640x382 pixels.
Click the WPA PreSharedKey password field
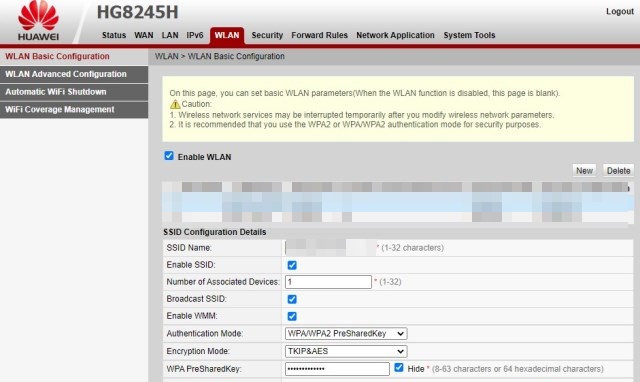coord(337,369)
